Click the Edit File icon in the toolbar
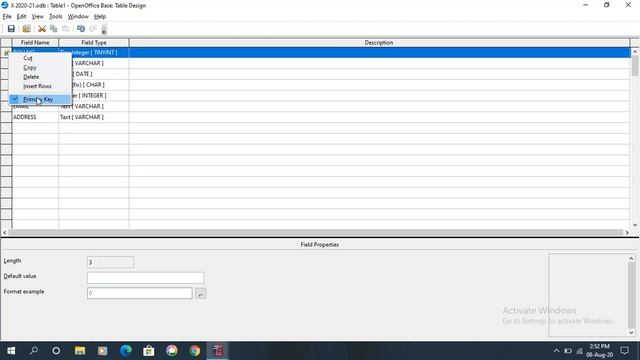The width and height of the screenshot is (640, 360). pyautogui.click(x=27, y=29)
